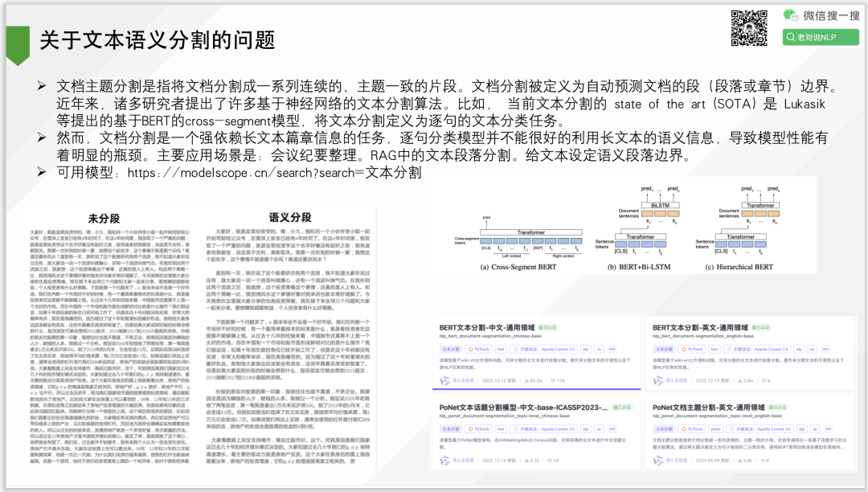Click the heart icon with 6 likes
Screen dimensions: 868x492
pos(763,461)
